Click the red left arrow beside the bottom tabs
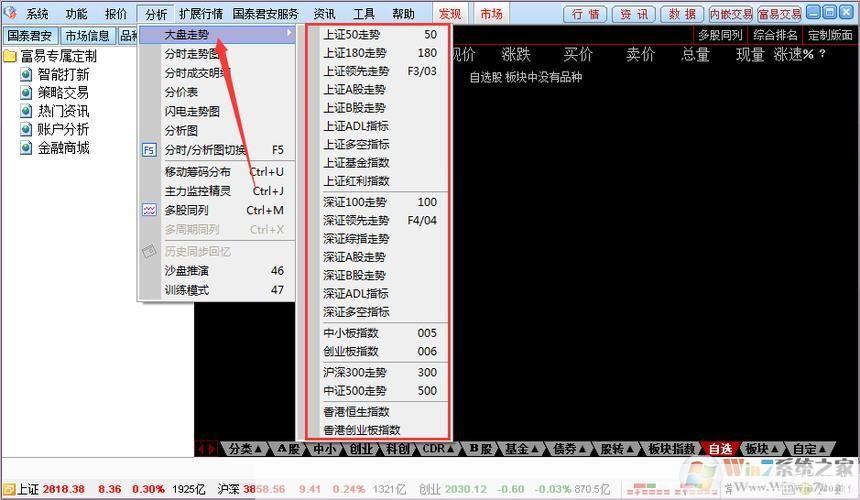Screen dimensions: 860x500 pyautogui.click(x=201, y=448)
